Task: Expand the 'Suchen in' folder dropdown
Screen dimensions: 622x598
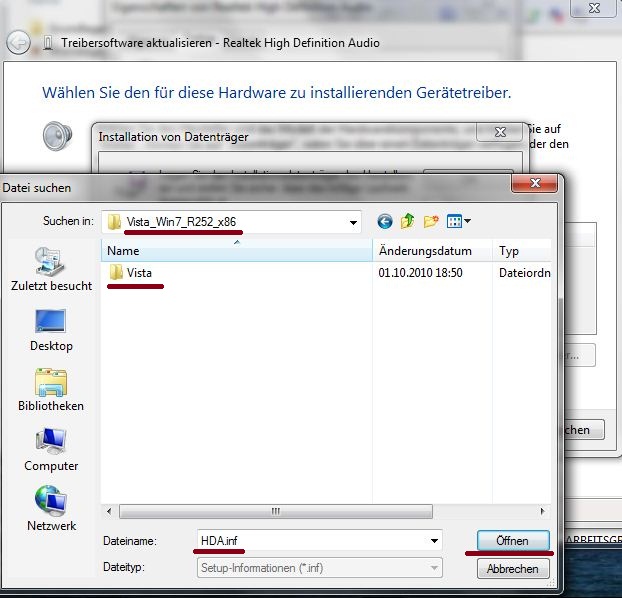Action: (353, 222)
